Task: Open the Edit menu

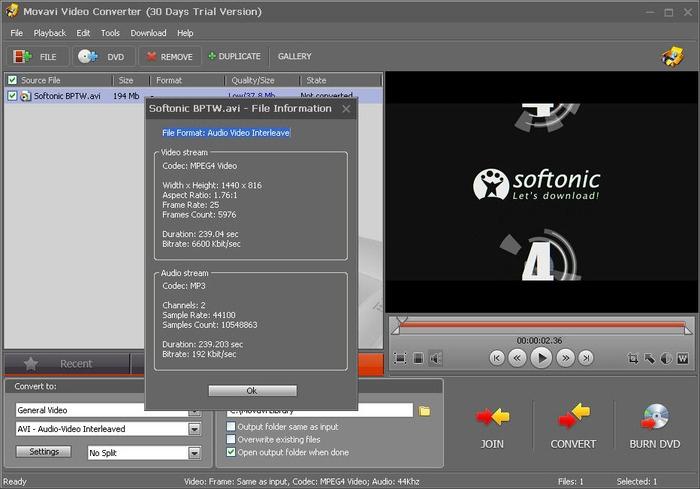Action: pos(83,33)
